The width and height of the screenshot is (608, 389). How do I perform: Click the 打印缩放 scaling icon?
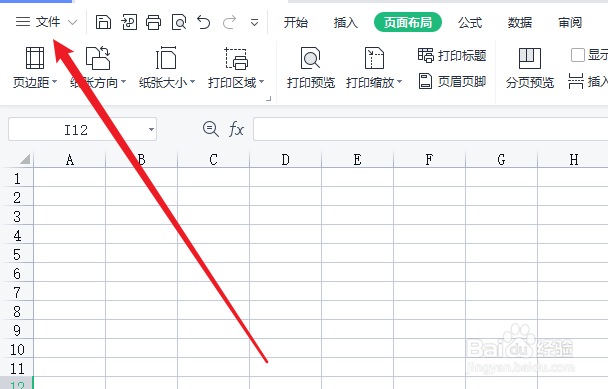click(374, 58)
